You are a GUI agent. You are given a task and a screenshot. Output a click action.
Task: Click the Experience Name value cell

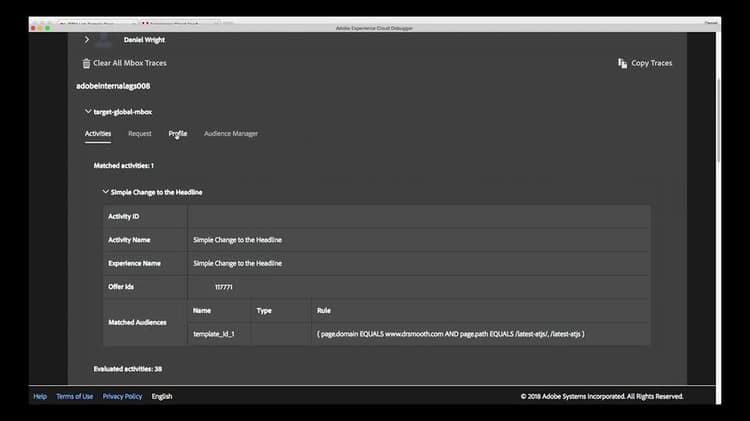[419, 263]
